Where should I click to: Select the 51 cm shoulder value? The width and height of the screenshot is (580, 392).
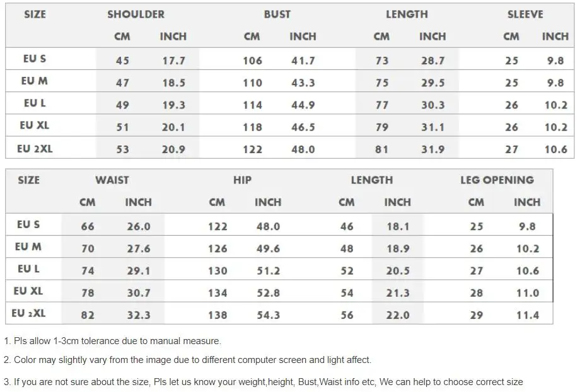tap(122, 127)
